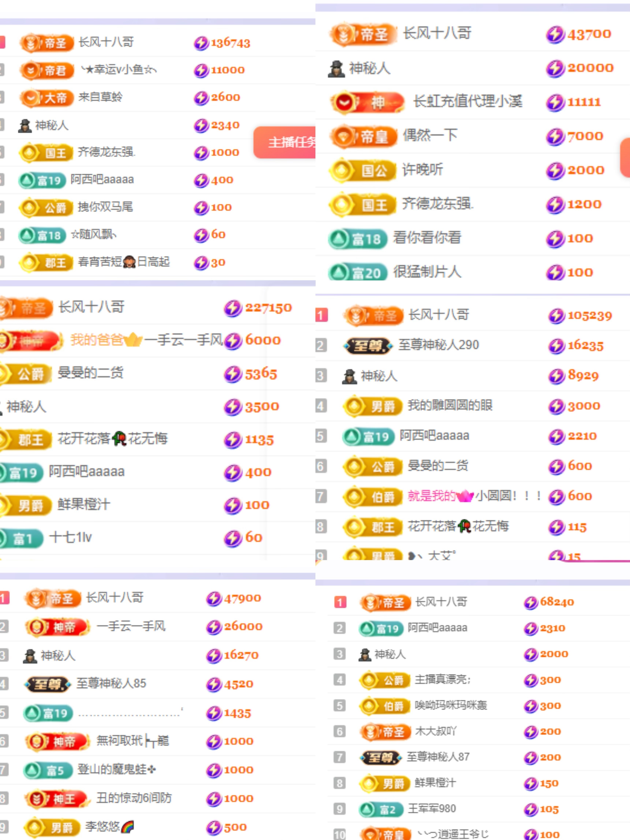Click the mystery avatar beside score 2340

(25, 126)
